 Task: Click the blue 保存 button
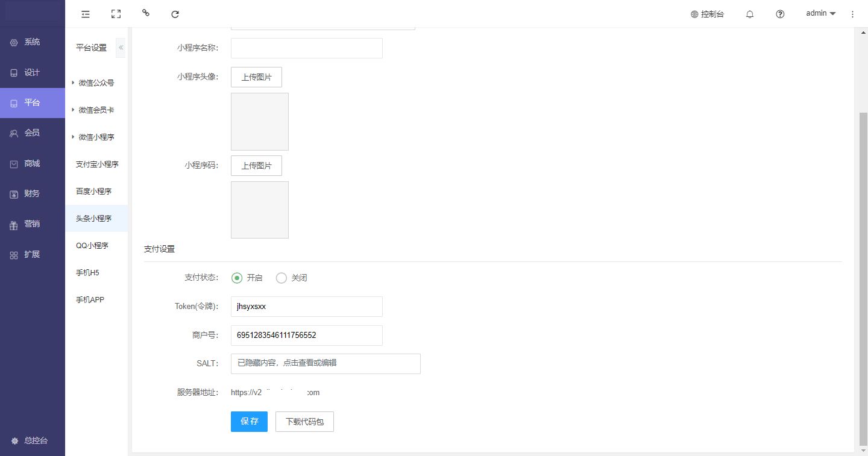click(x=249, y=422)
